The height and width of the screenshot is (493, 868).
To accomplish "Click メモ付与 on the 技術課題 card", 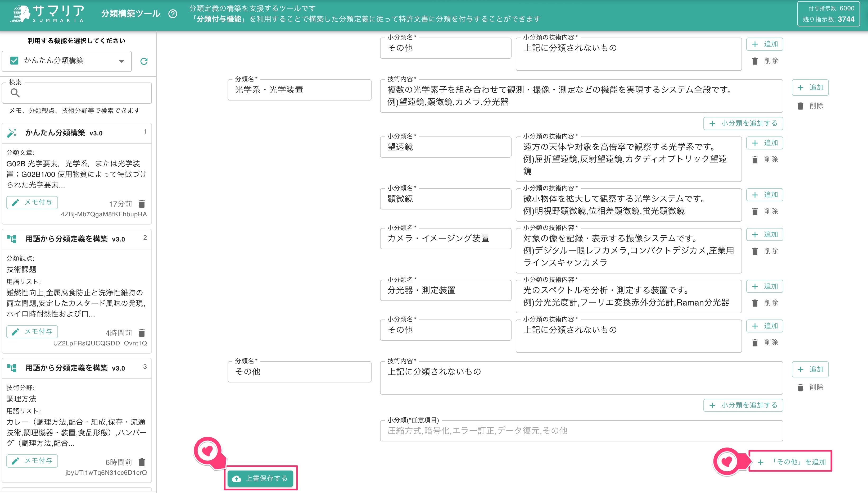I will click(x=32, y=331).
